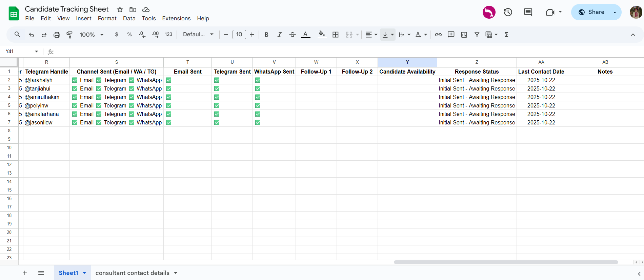The height and width of the screenshot is (280, 644).
Task: Click the Bold formatting button
Action: point(266,35)
